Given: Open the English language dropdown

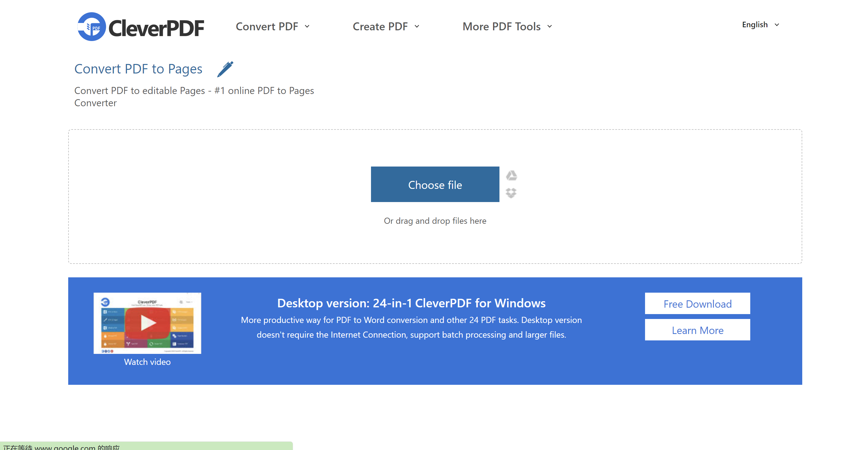Looking at the screenshot, I should [x=755, y=24].
